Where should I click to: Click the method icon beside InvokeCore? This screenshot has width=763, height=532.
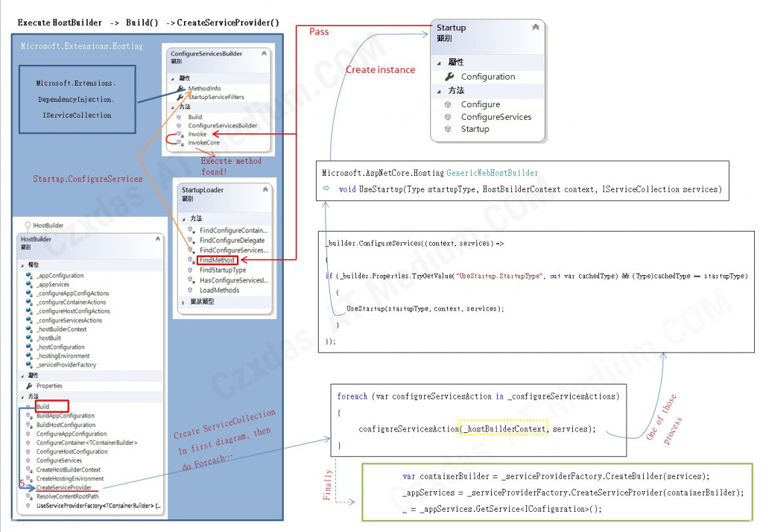point(179,142)
